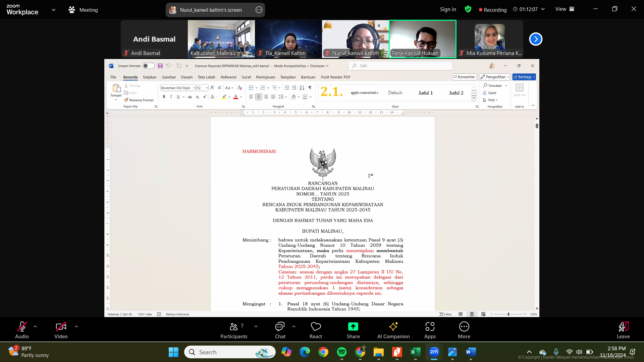Unmute audio in Zoom toolbar
Image resolution: width=644 pixels, height=362 pixels.
[x=22, y=330]
